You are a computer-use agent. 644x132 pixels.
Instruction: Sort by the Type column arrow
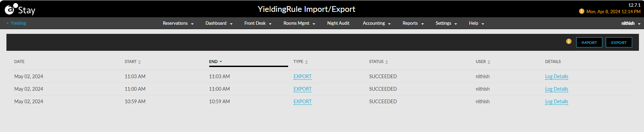click(x=306, y=62)
